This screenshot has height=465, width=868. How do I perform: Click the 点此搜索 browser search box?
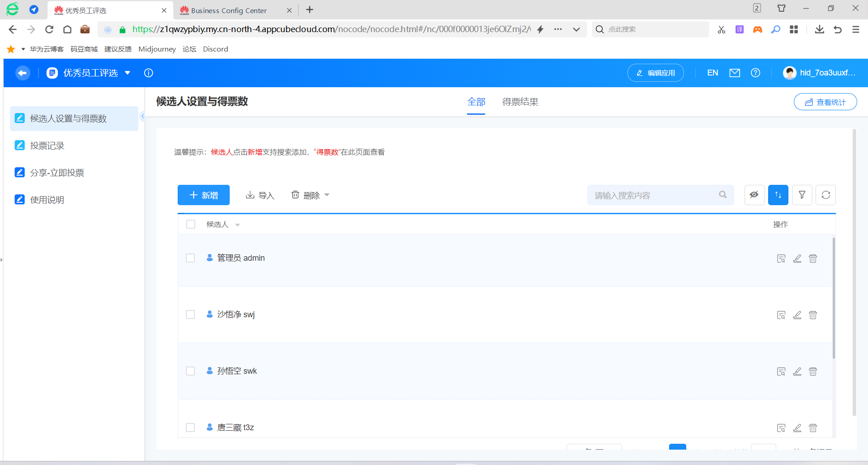651,29
